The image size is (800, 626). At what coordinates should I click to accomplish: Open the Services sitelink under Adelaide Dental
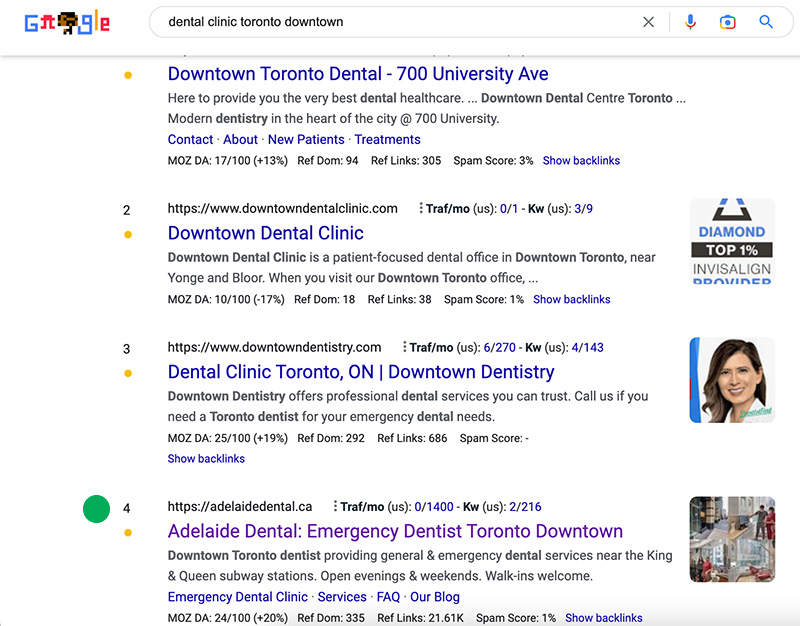coord(342,597)
